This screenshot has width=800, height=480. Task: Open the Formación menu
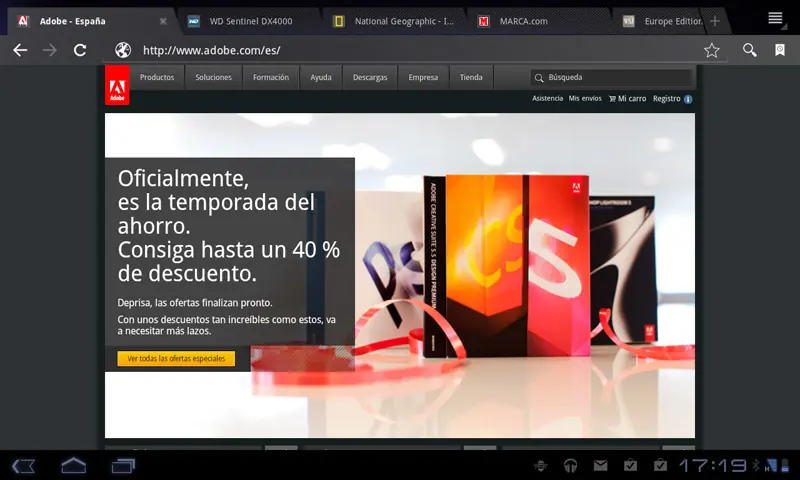point(271,77)
